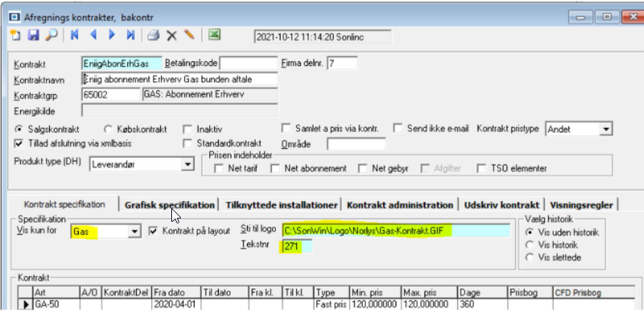Select the Vis slettede option
The height and width of the screenshot is (315, 644).
[529, 258]
